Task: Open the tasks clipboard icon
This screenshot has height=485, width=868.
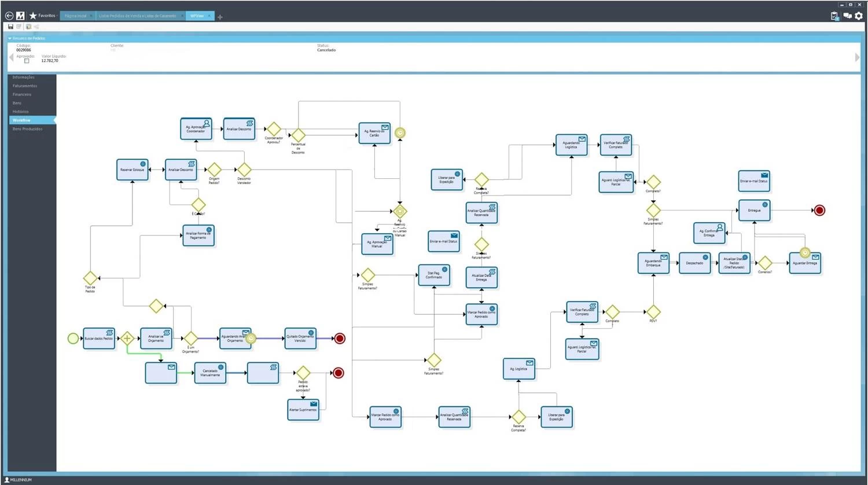Action: click(x=834, y=16)
